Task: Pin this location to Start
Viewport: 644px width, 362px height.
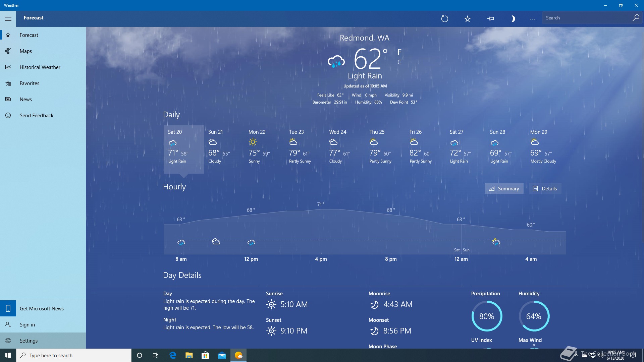Action: pos(490,19)
